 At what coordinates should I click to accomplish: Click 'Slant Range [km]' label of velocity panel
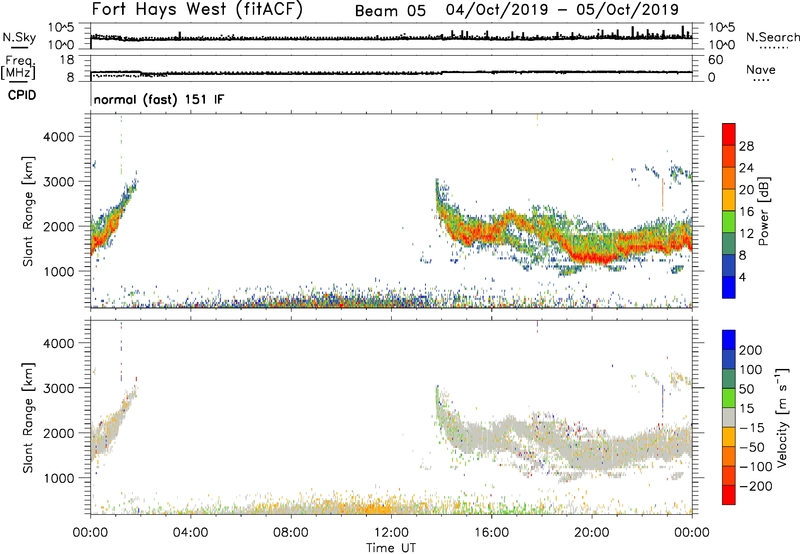[x=28, y=418]
